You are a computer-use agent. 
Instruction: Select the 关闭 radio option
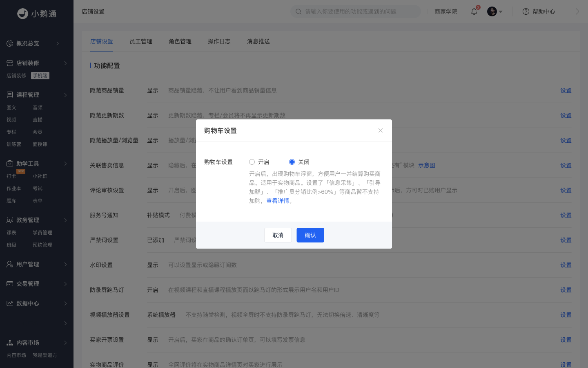292,162
